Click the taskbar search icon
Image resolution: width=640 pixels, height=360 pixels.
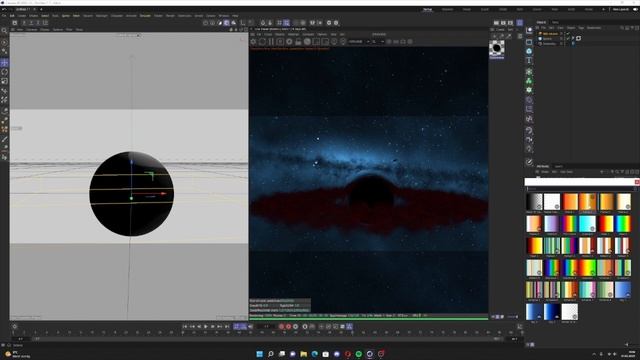[270, 354]
